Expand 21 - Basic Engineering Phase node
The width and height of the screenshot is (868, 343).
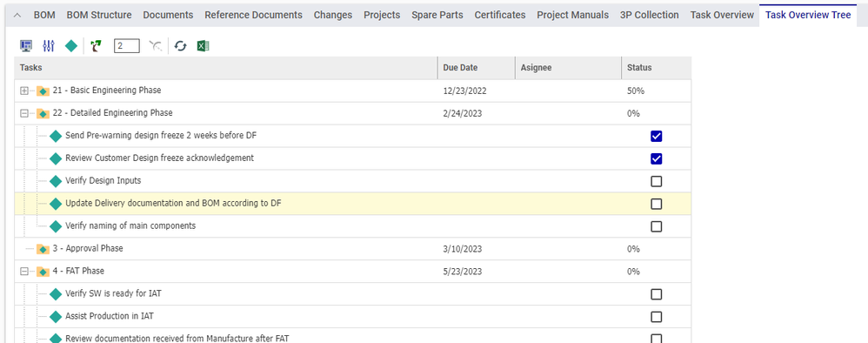pyautogui.click(x=23, y=91)
